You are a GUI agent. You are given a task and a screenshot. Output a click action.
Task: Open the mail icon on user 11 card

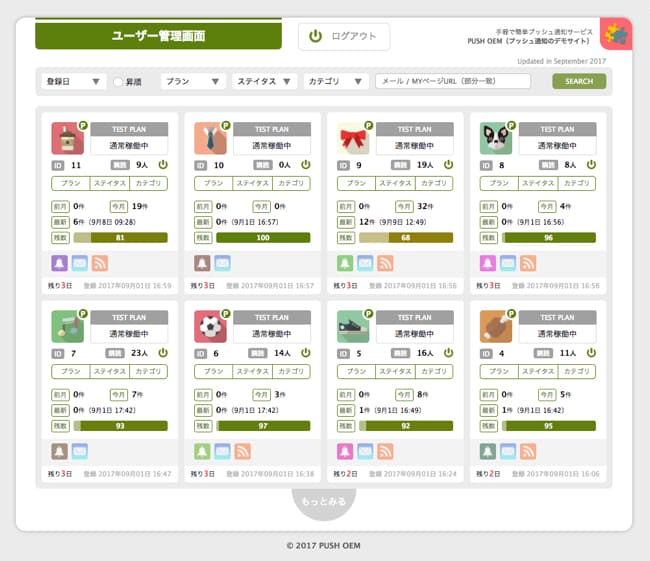pos(80,263)
